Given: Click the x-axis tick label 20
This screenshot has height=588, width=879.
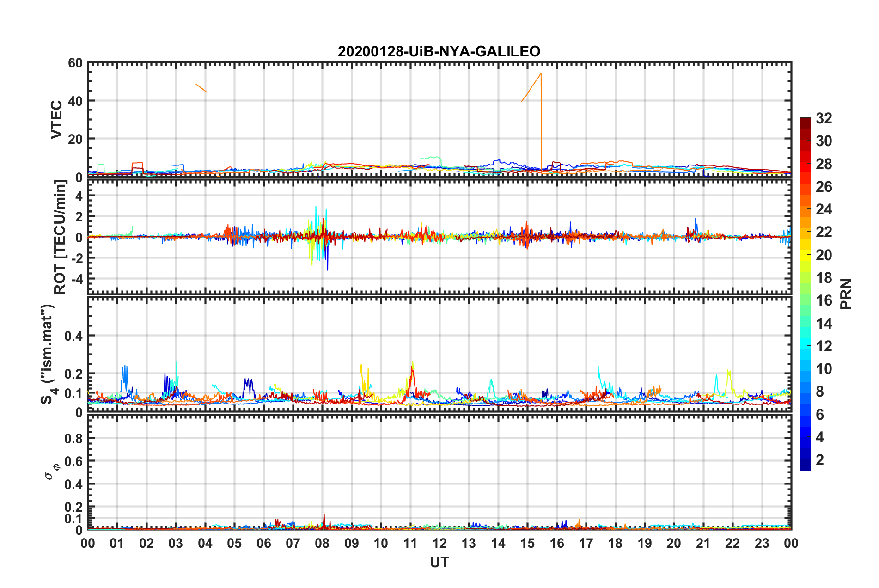Looking at the screenshot, I should click(x=674, y=543).
